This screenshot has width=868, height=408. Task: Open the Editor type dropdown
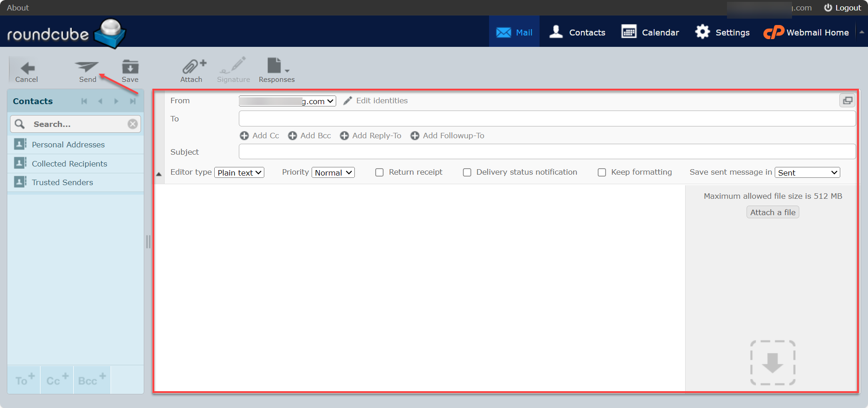tap(239, 172)
